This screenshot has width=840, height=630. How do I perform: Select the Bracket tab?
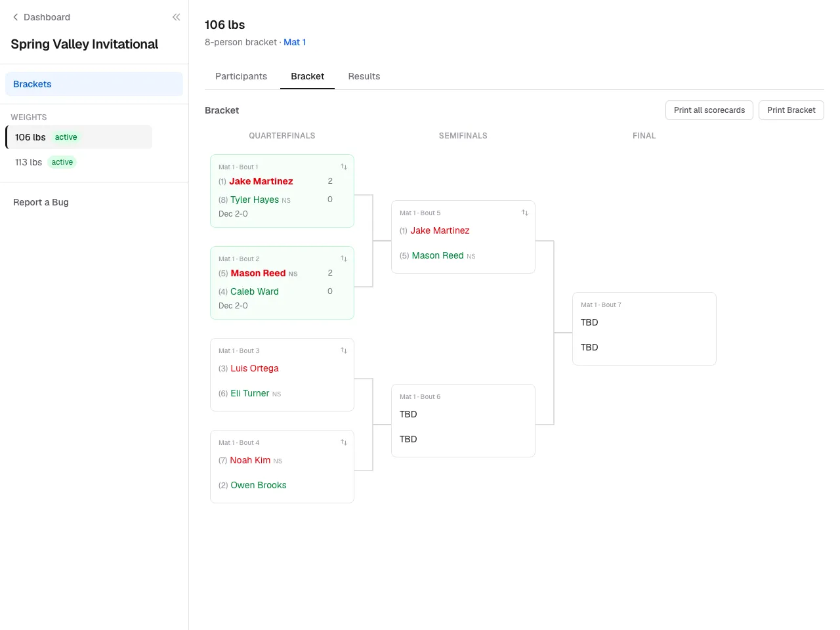click(307, 76)
